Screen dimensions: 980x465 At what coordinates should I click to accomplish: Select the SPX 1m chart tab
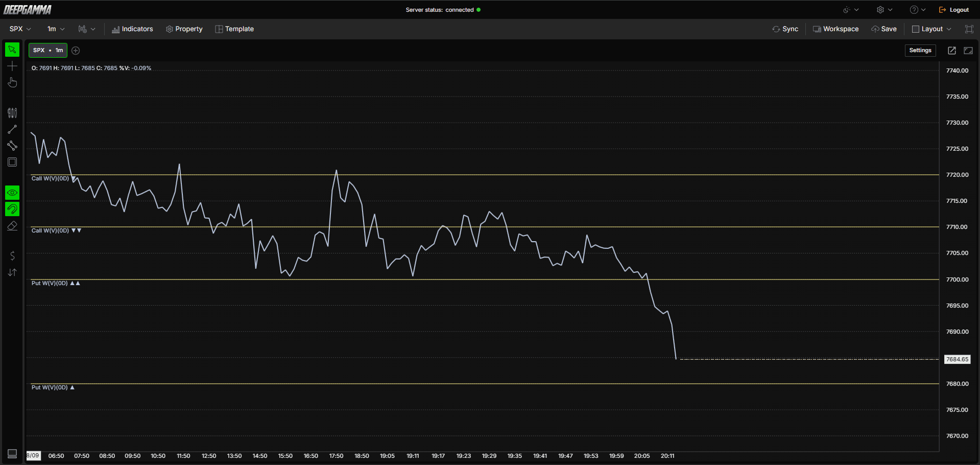point(48,50)
